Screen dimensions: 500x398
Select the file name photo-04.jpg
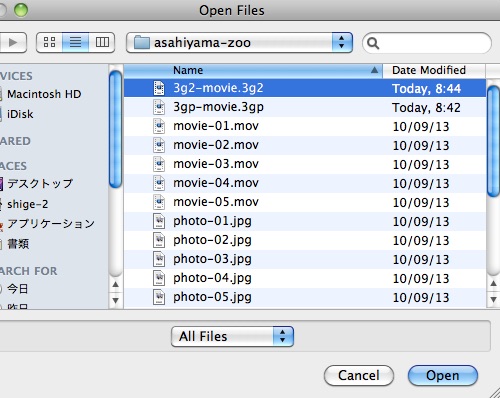(212, 279)
